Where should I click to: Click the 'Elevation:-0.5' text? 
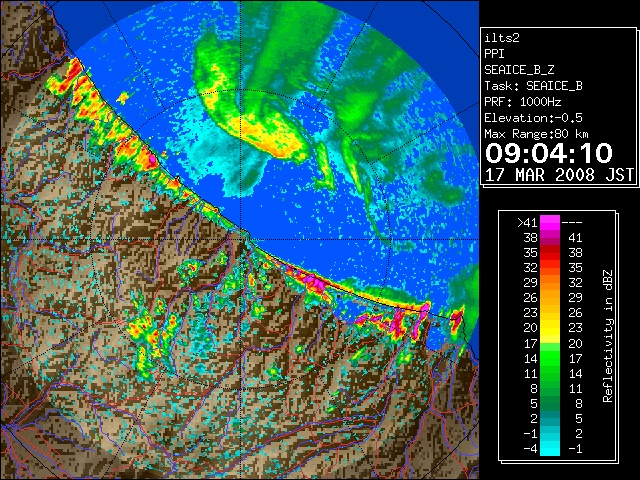point(533,118)
